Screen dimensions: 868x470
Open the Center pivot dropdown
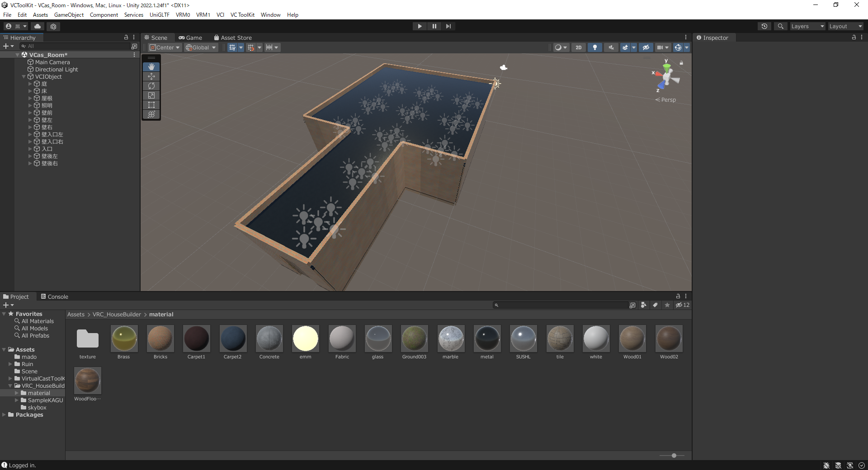[165, 47]
